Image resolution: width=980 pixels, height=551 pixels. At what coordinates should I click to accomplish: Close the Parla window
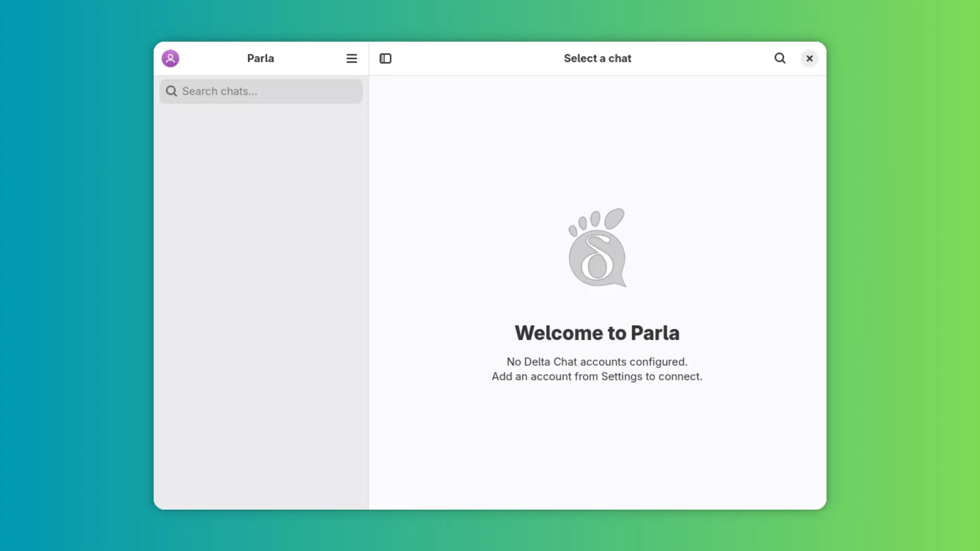(810, 58)
